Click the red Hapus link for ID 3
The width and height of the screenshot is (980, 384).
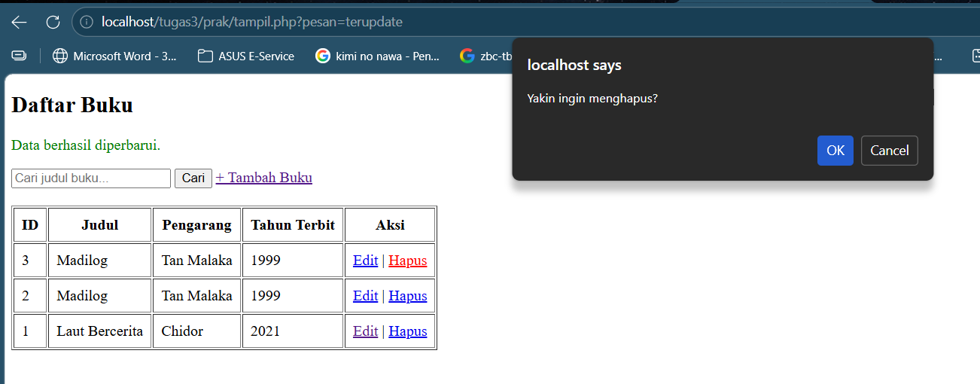tap(407, 261)
